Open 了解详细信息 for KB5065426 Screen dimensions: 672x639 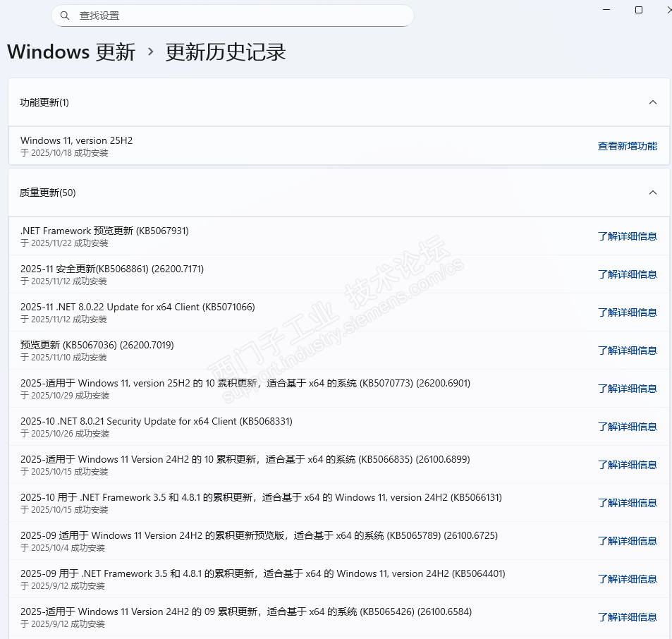point(628,617)
